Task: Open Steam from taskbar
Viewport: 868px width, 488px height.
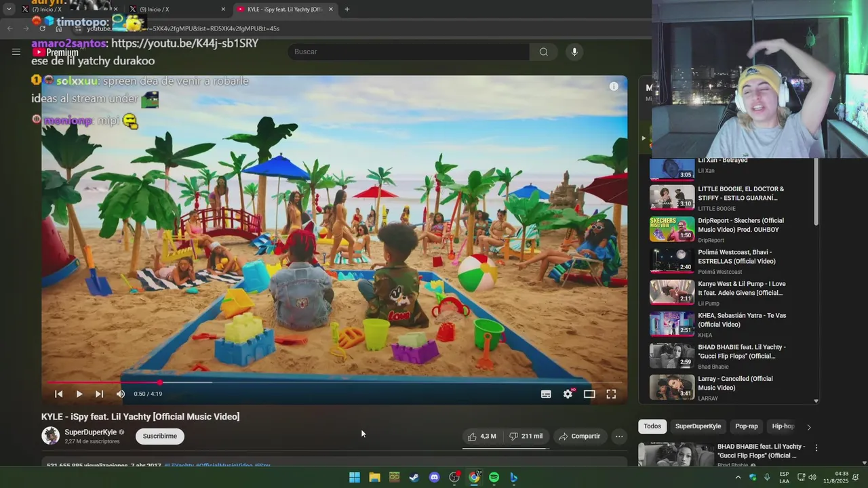Action: click(x=414, y=477)
